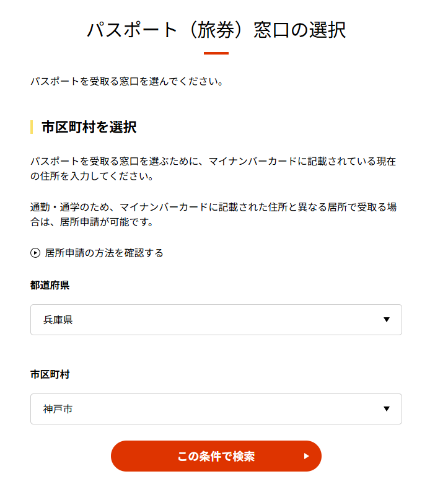The width and height of the screenshot is (448, 492).
Task: Click the white arrow icon on the search button
Action: (306, 456)
